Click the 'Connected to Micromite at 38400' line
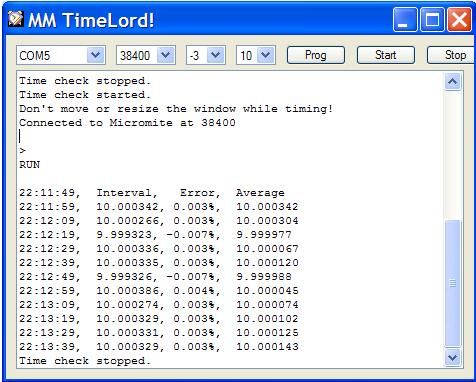 click(127, 123)
